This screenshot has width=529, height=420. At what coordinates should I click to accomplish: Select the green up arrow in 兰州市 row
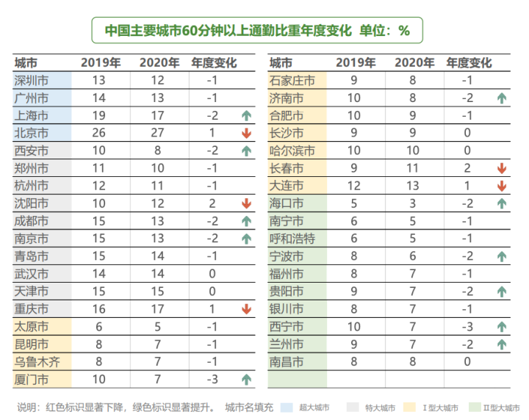click(x=502, y=344)
